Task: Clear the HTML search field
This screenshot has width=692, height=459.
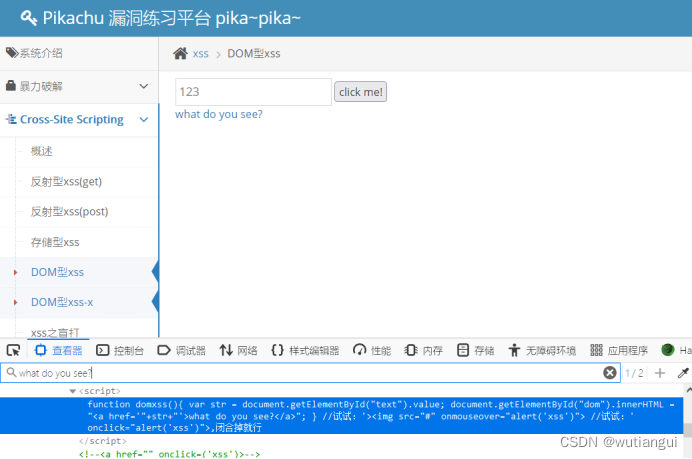Action: (x=609, y=373)
